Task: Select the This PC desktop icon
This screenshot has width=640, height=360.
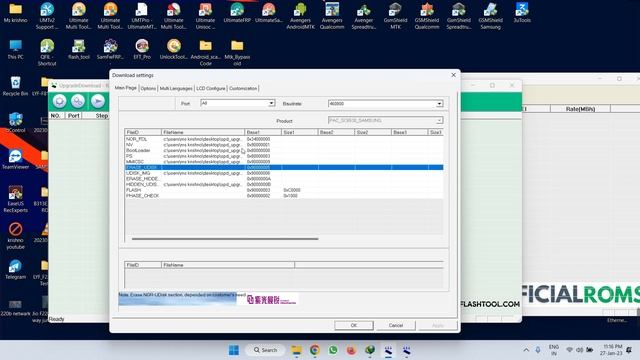Action: pyautogui.click(x=16, y=49)
